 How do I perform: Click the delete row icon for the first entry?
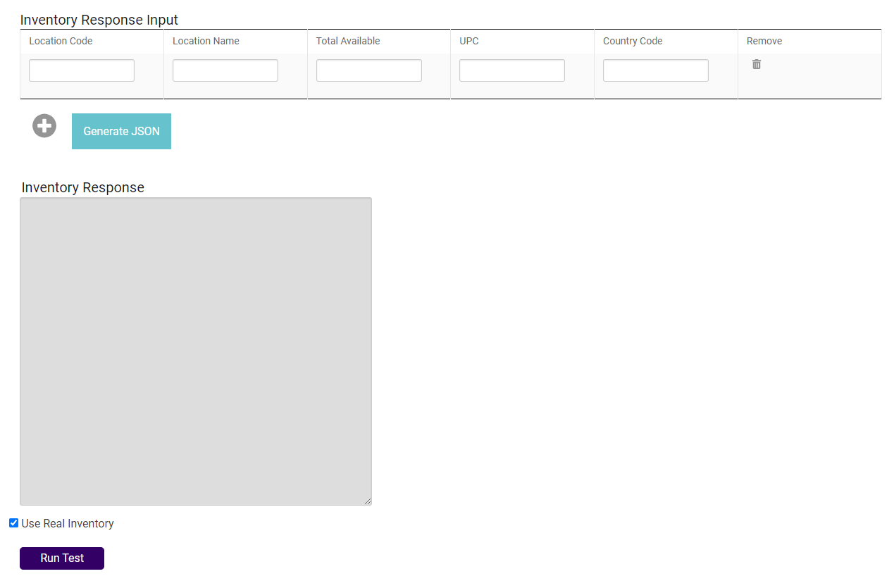coord(756,63)
